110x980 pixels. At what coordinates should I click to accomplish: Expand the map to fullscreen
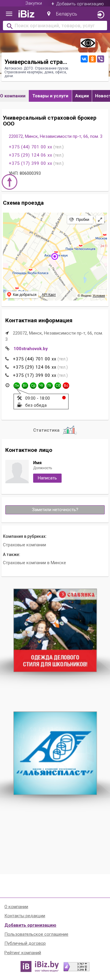click(100, 220)
